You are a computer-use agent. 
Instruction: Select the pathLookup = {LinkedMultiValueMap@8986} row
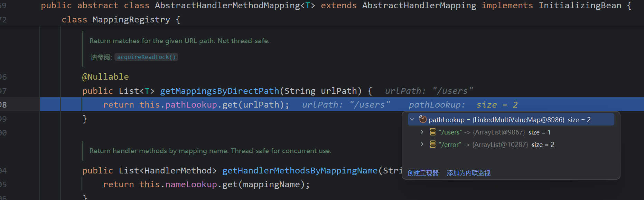click(x=511, y=120)
